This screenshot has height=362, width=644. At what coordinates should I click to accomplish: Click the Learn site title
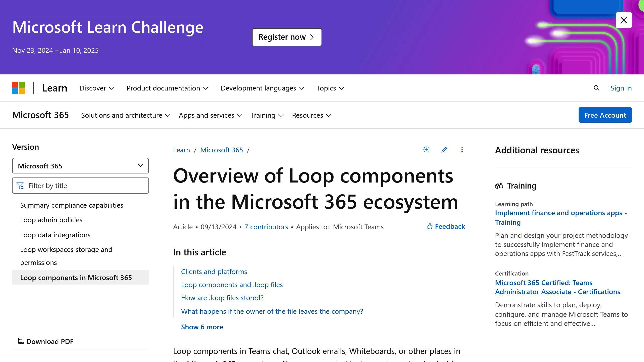pos(55,88)
